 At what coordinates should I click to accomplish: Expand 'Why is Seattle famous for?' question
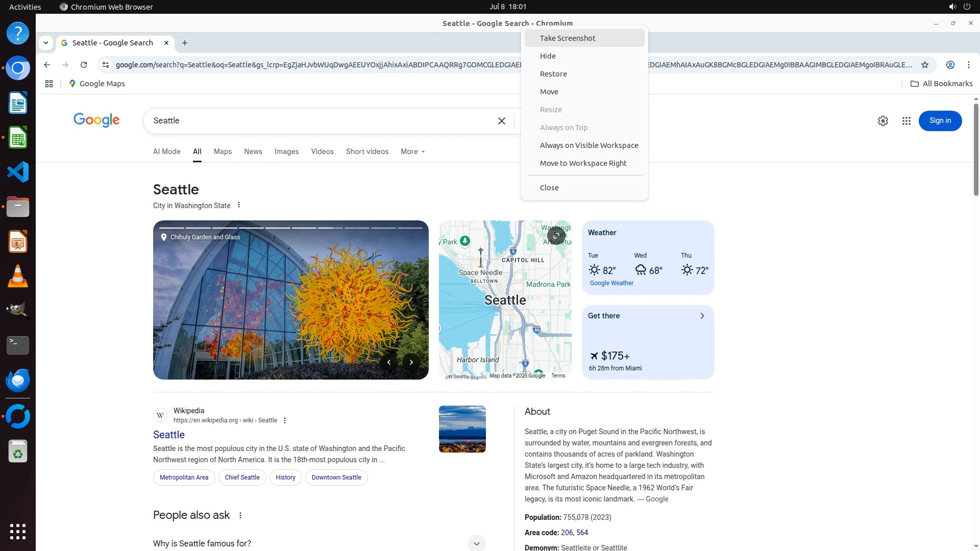click(x=476, y=543)
